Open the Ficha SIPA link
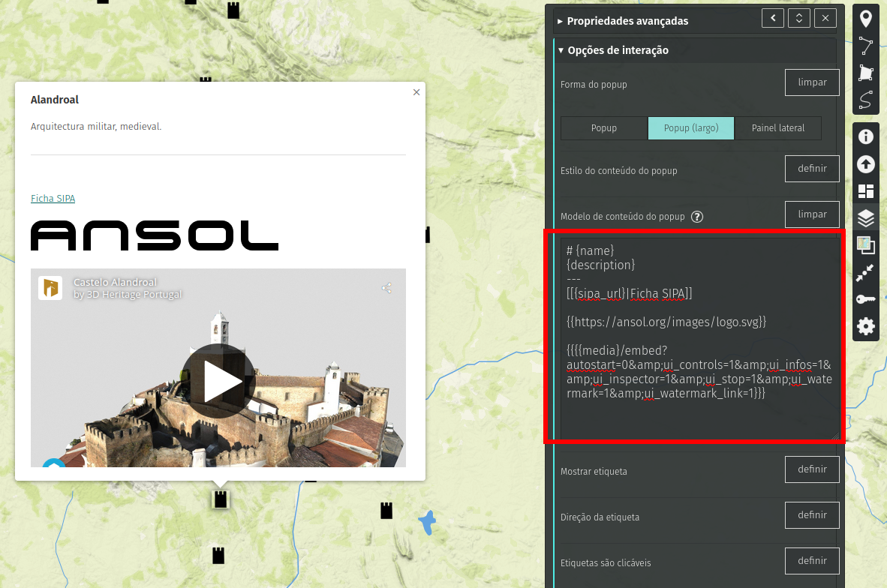887x588 pixels. (x=53, y=199)
